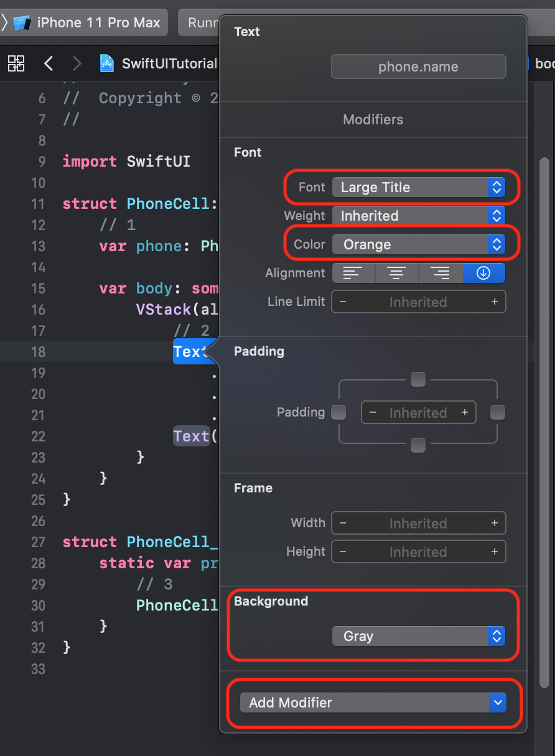
Task: Open the Font dropdown showing Large Title
Action: [418, 187]
